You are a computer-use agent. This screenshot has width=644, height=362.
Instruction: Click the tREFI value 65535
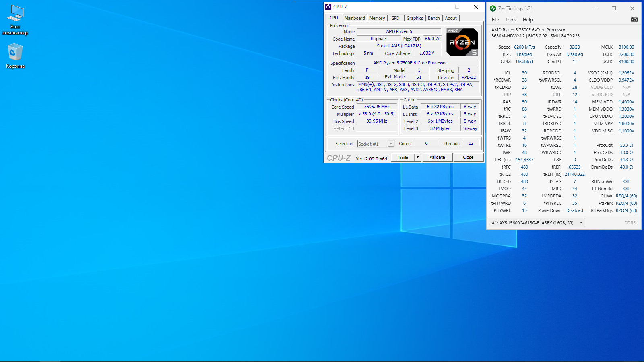575,167
